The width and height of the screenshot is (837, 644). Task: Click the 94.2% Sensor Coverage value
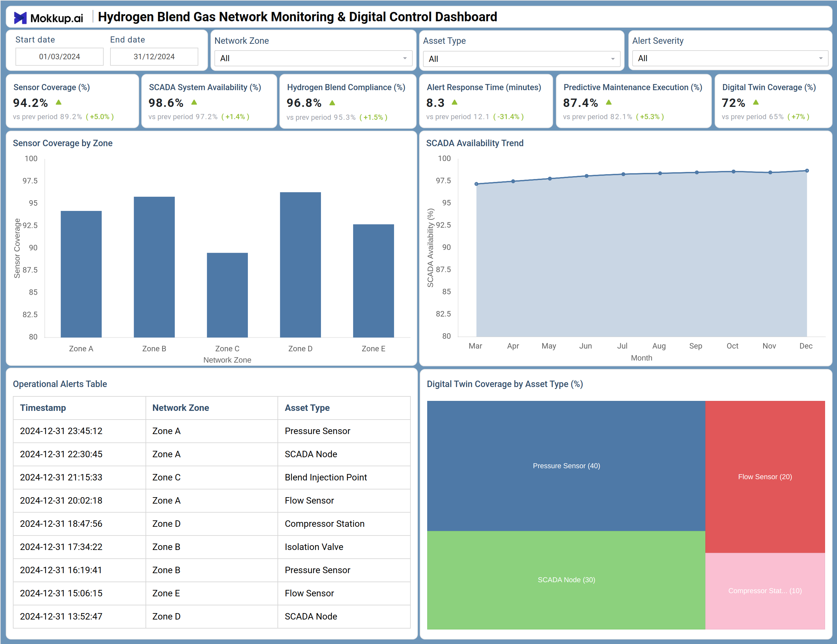[x=30, y=103]
